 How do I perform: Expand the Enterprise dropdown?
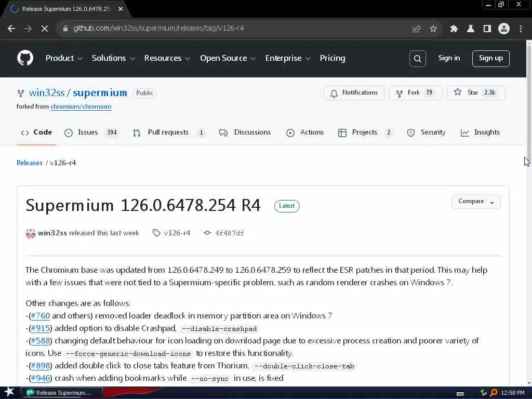[288, 58]
